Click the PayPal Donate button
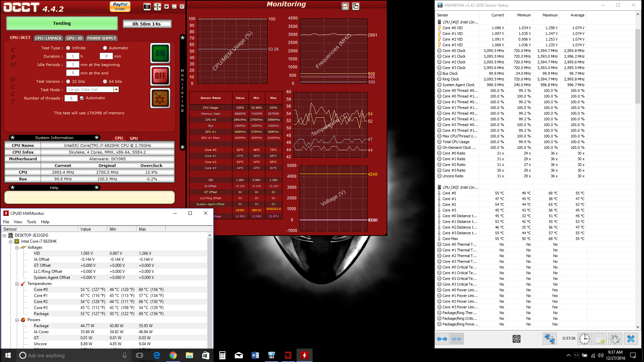The width and height of the screenshot is (644, 362). click(120, 6)
